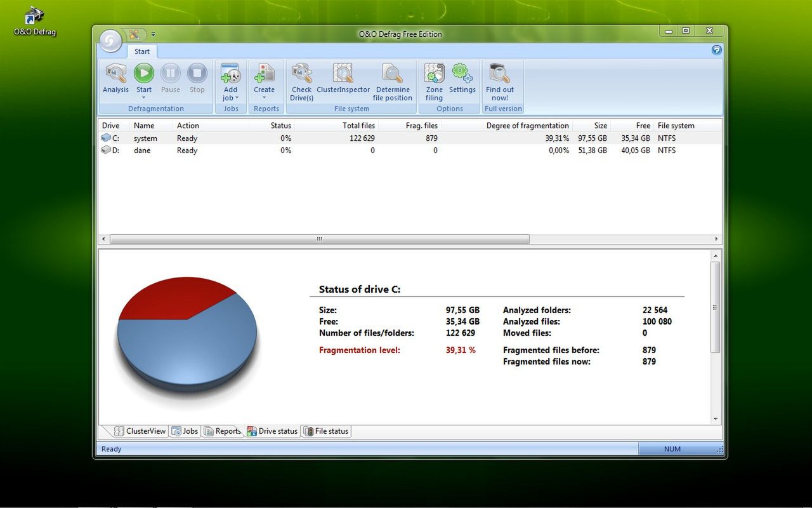Open the help icon in ribbon corner
Image resolution: width=812 pixels, height=508 pixels.
(717, 50)
